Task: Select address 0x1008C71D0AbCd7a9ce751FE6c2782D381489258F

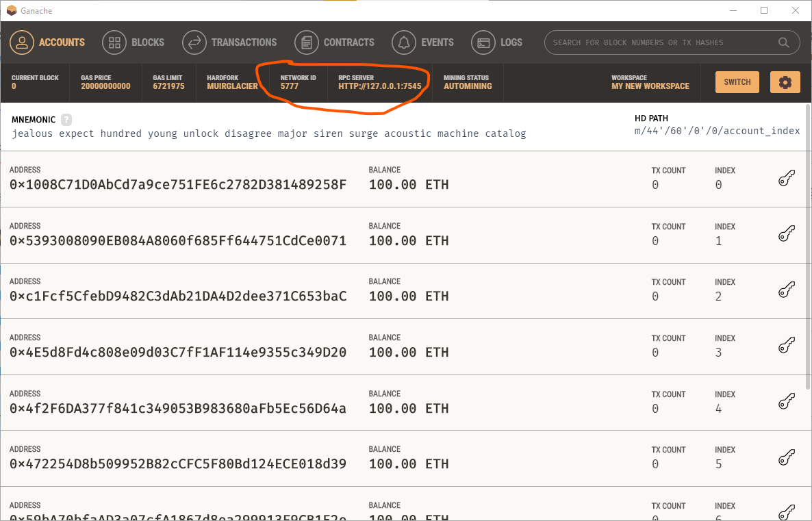Action: coord(177,185)
